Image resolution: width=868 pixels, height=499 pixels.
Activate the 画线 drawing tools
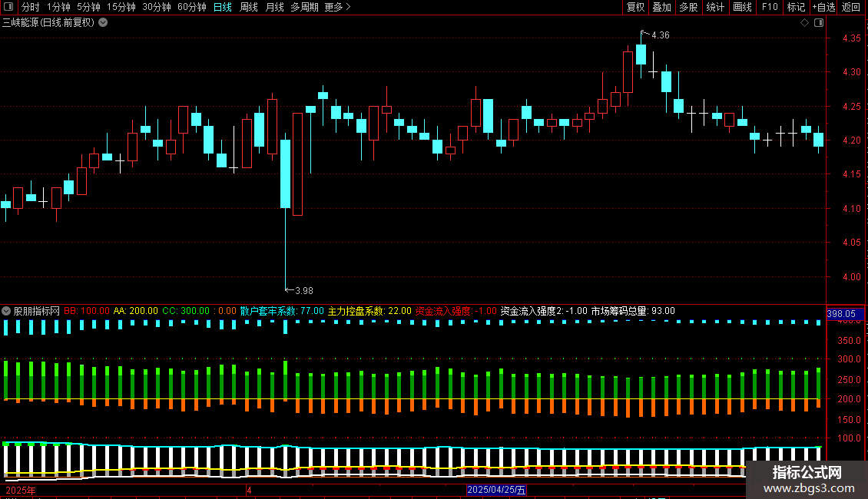pyautogui.click(x=742, y=7)
